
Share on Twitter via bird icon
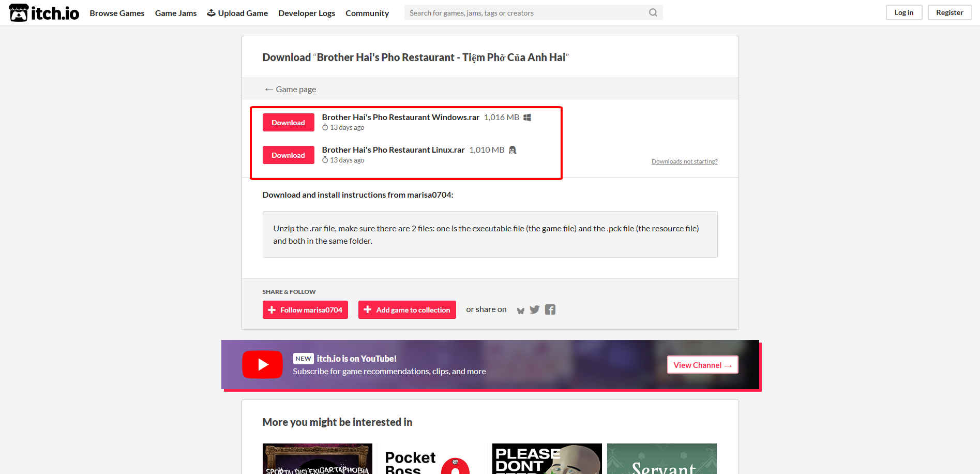tap(535, 309)
